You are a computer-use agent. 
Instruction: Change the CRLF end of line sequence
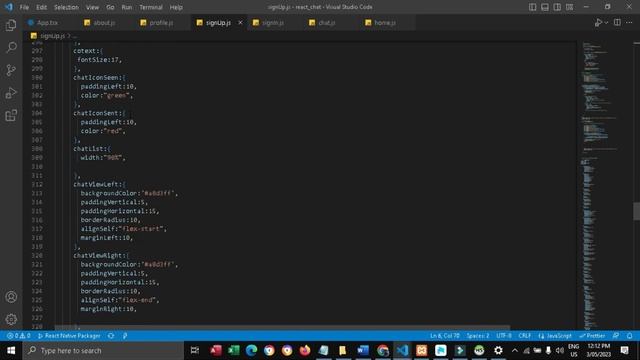(x=524, y=336)
